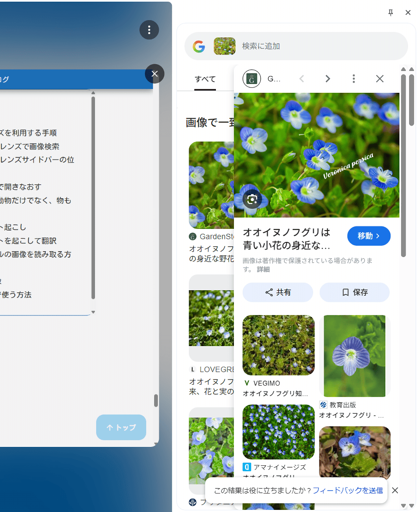Click the 共有 share button
Image resolution: width=420 pixels, height=512 pixels.
pyautogui.click(x=278, y=292)
